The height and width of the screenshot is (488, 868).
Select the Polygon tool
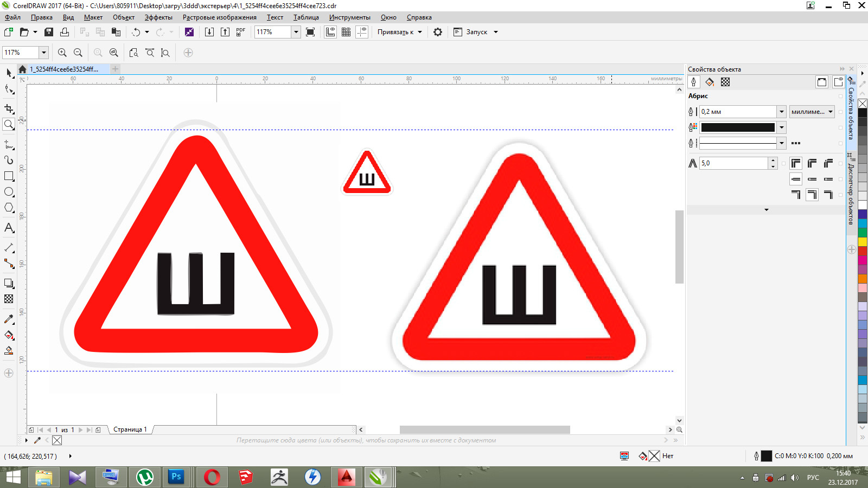9,208
